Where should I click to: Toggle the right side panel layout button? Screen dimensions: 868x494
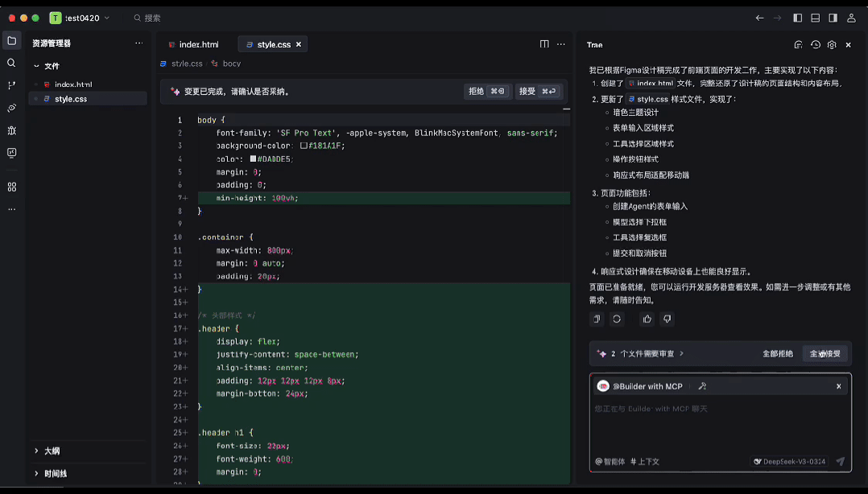[x=833, y=18]
